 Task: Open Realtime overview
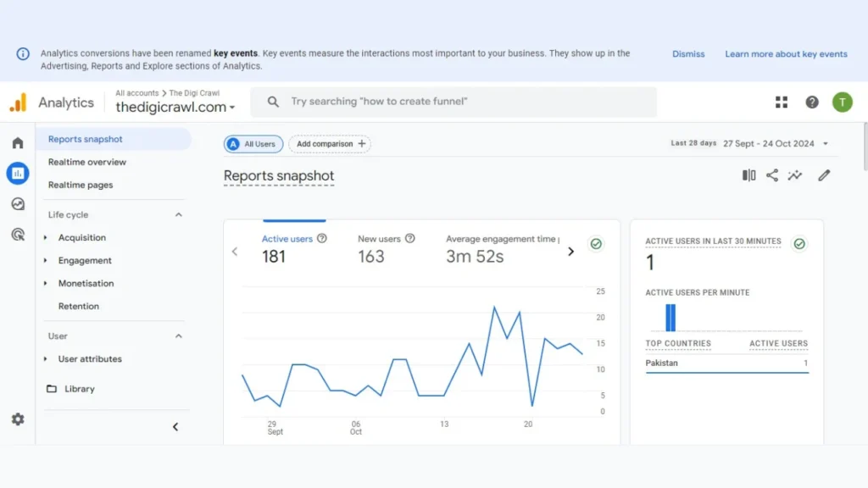click(87, 162)
